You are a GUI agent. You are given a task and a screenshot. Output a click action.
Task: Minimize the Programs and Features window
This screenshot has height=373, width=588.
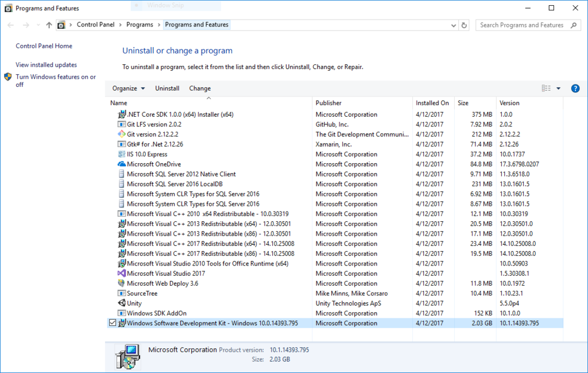coord(528,8)
